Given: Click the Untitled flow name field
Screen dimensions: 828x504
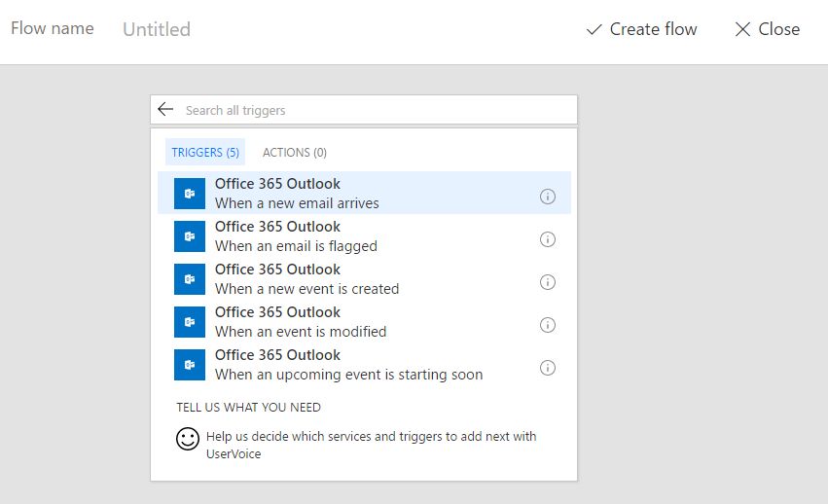Looking at the screenshot, I should pos(157,29).
